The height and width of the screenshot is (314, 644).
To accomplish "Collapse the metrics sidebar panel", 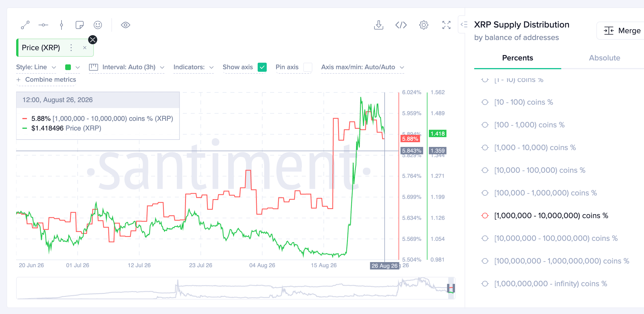I will coord(464,24).
